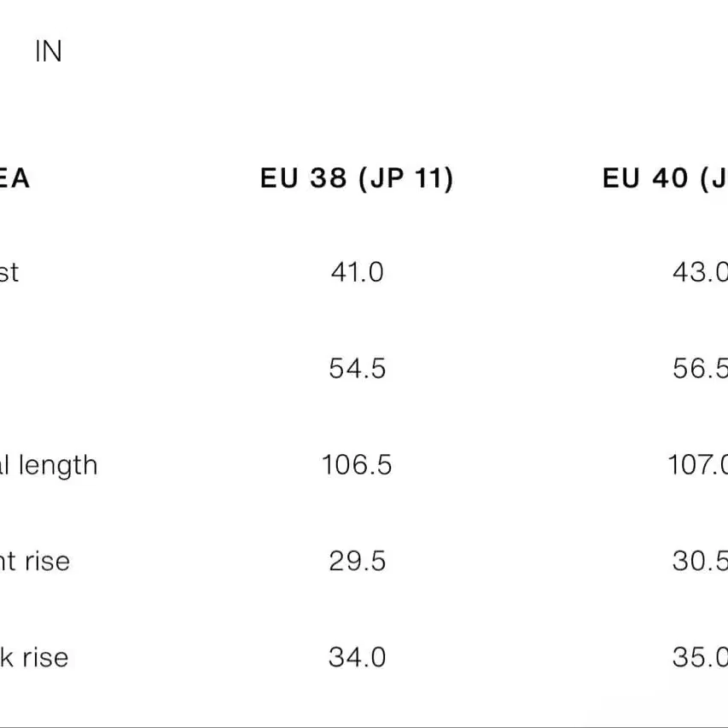Click the empty label cell beside 54.5

coord(70,369)
